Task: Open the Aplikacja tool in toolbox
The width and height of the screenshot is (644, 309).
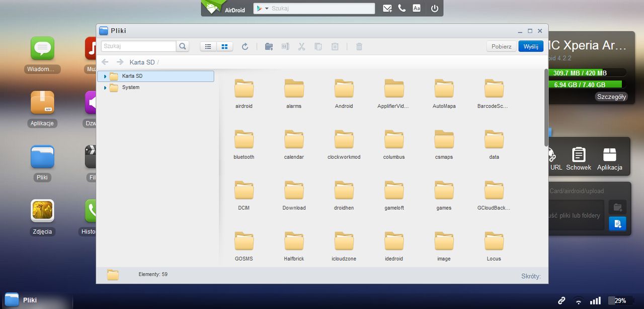Action: tap(610, 159)
